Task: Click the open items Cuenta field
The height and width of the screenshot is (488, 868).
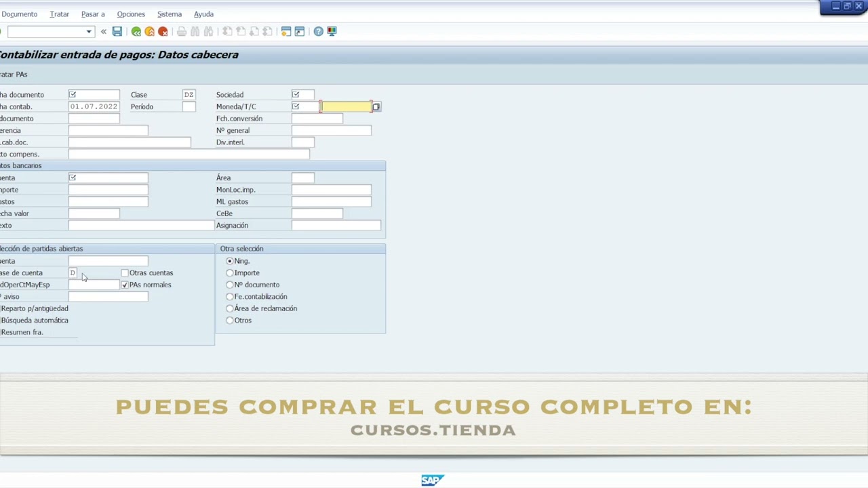Action: [108, 261]
